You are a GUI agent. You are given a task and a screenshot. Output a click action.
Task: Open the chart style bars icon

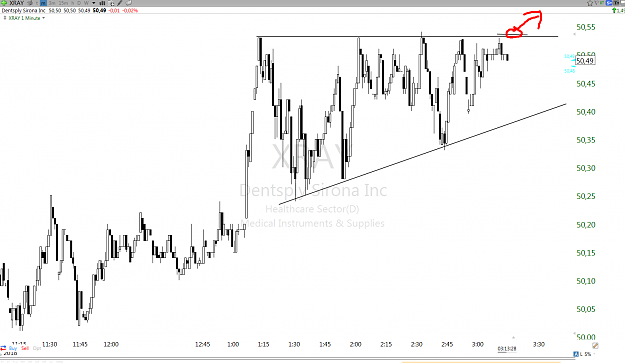point(102,3)
